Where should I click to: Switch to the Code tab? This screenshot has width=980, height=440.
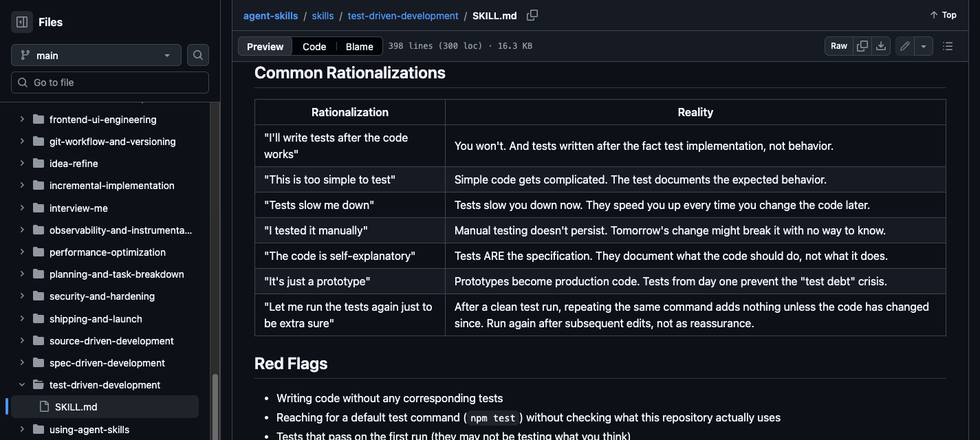tap(314, 46)
